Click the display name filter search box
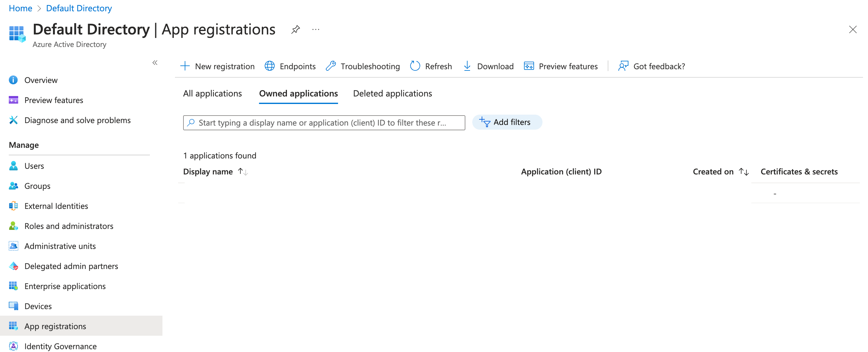The height and width of the screenshot is (352, 868). [x=324, y=122]
